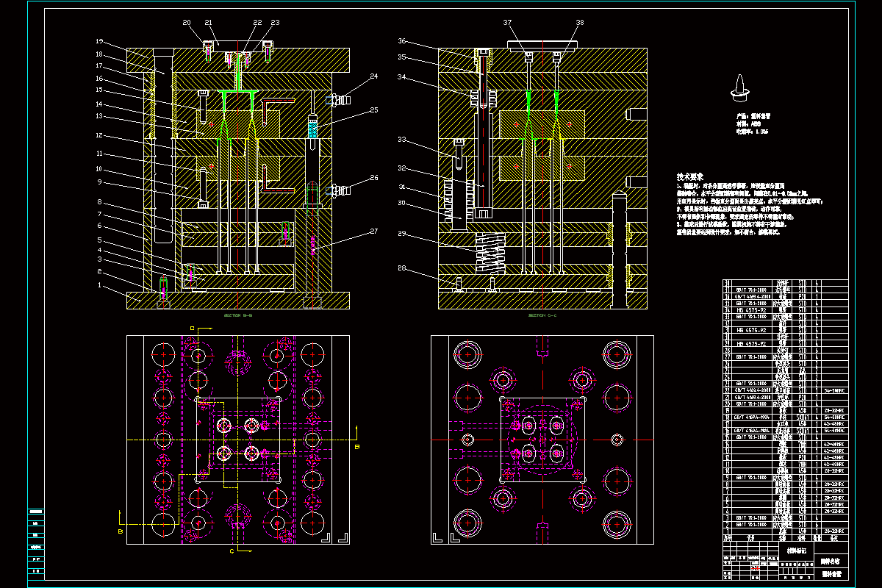
Task: Click callout number 22 above the left section view
Action: click(257, 23)
